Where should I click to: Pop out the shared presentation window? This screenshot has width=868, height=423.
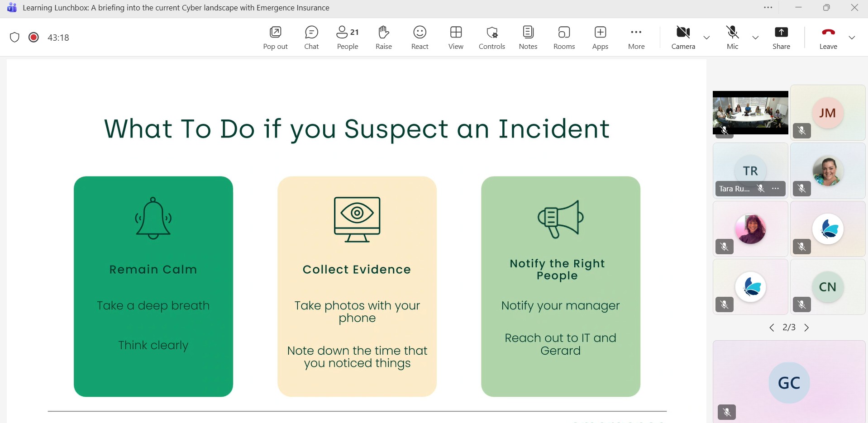[275, 38]
